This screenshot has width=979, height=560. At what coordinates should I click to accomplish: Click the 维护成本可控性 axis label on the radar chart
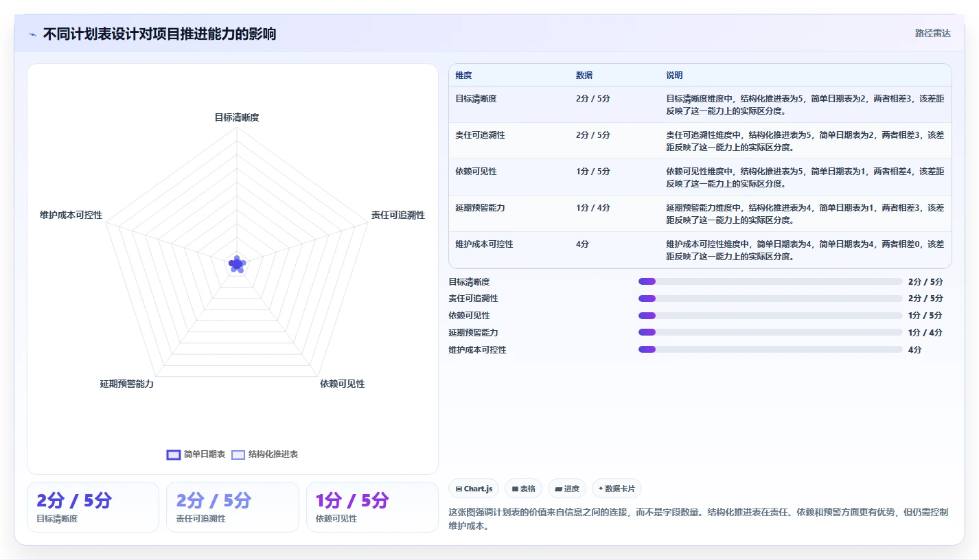pyautogui.click(x=71, y=215)
